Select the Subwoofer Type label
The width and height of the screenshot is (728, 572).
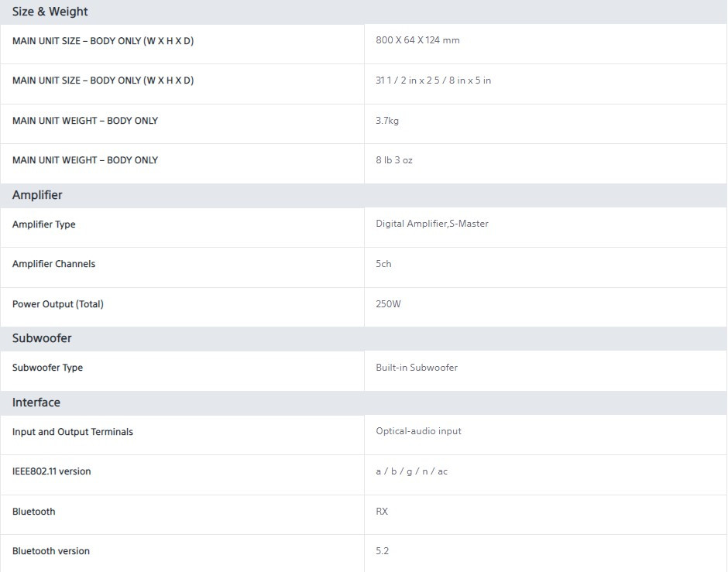pyautogui.click(x=47, y=368)
